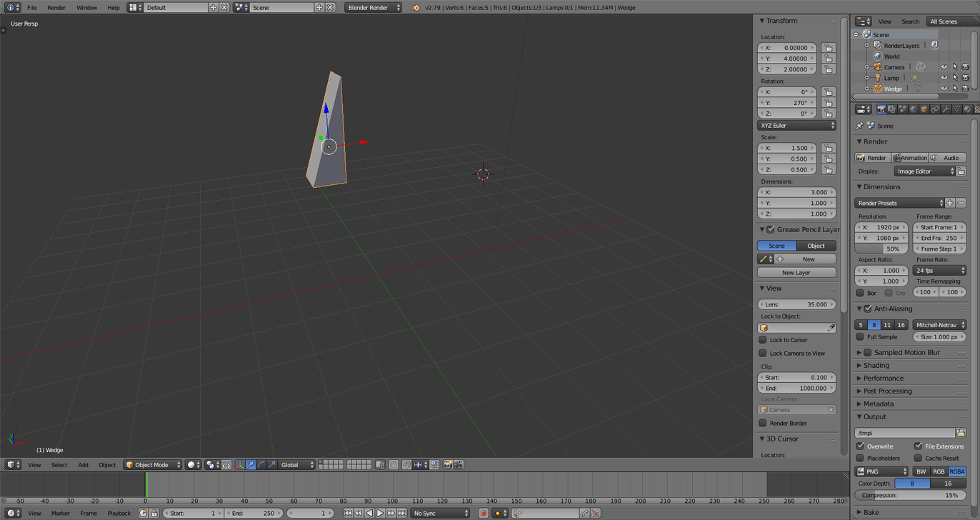The height and width of the screenshot is (520, 980).
Task: Select the Modifiers wrench icon
Action: point(946,109)
